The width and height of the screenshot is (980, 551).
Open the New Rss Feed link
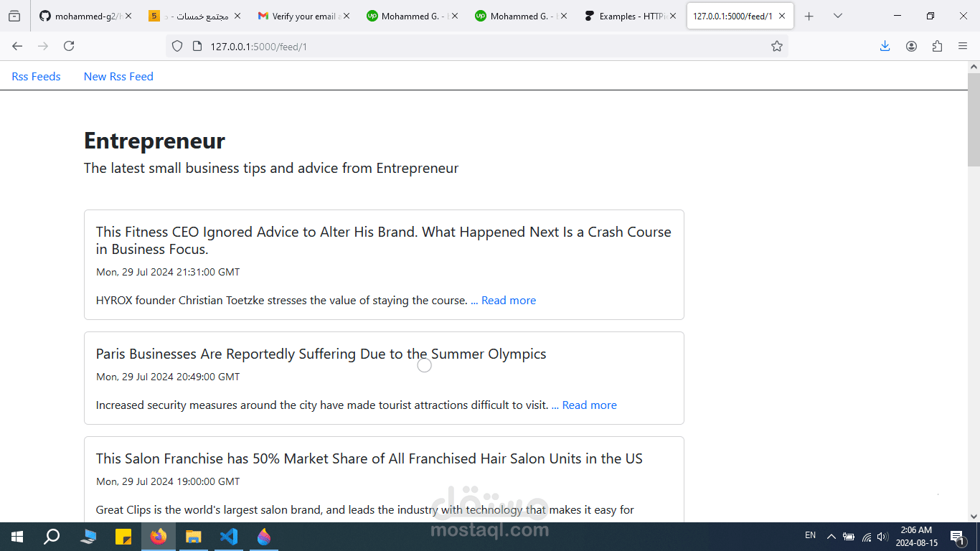coord(118,76)
